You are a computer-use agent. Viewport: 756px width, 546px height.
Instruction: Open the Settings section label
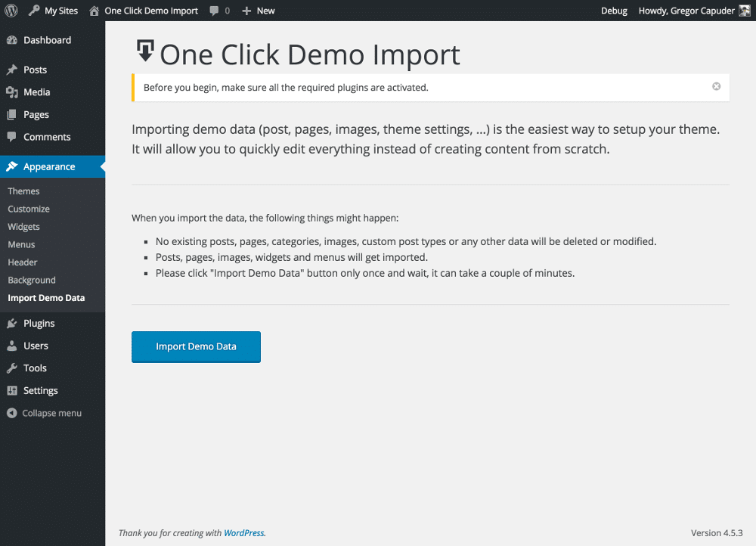tap(41, 391)
